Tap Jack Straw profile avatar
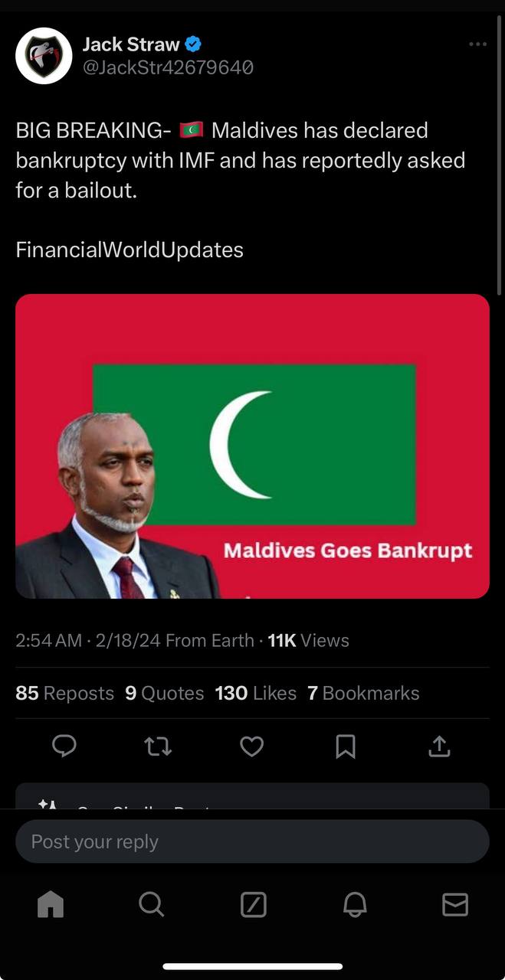This screenshot has width=505, height=980. pyautogui.click(x=44, y=56)
